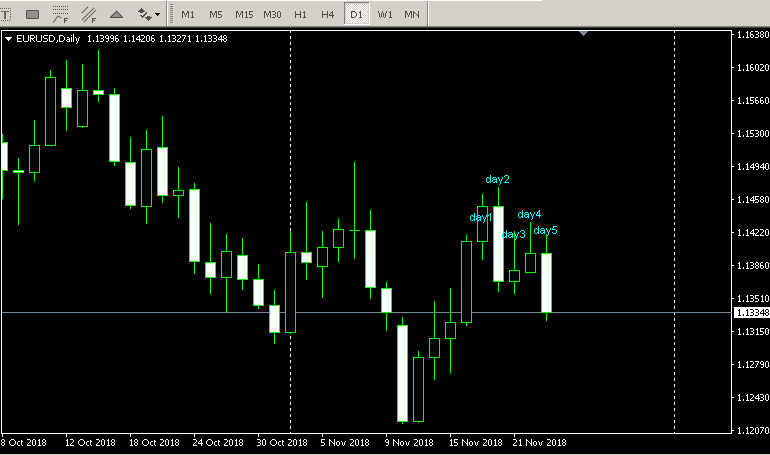Switch chart to M30 timeframe
Viewport: 770px width, 455px height.
[272, 15]
